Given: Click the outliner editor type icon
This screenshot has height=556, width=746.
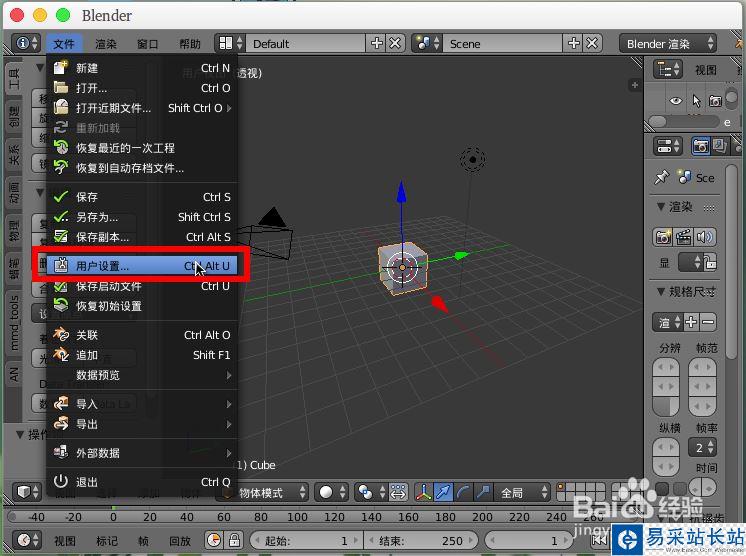Looking at the screenshot, I should coord(667,70).
